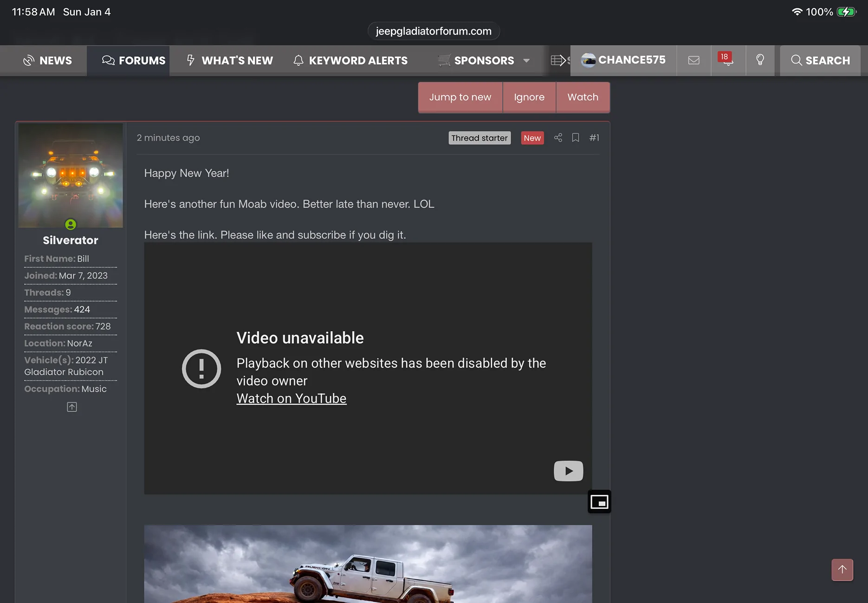Copy the post permalink via the #1 icon
The width and height of the screenshot is (868, 603).
point(595,138)
